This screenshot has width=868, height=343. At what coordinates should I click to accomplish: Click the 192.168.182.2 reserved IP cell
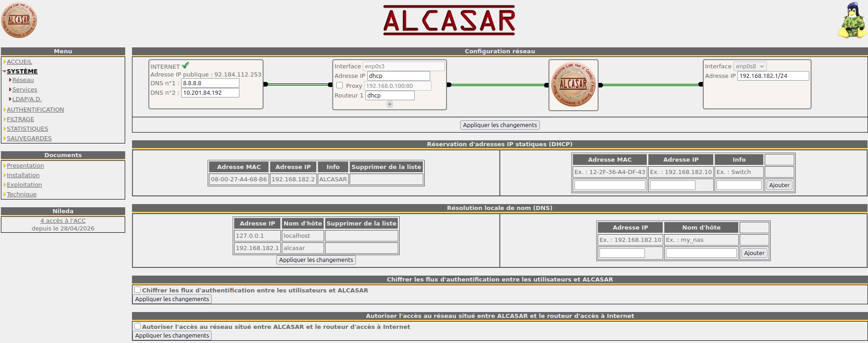point(293,179)
